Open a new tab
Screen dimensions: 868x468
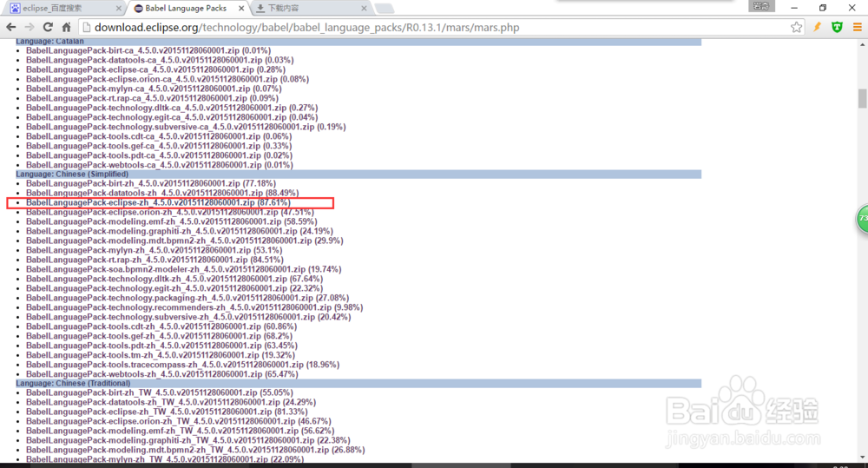click(x=385, y=9)
